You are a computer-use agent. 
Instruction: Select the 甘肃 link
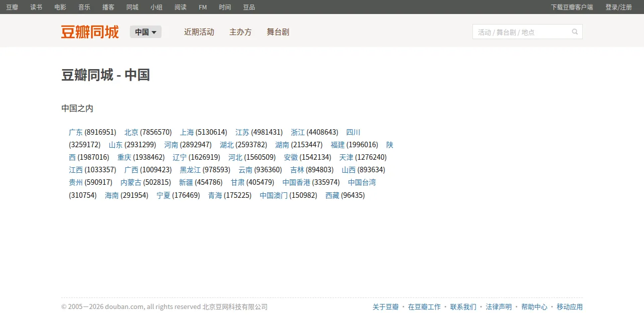[238, 182]
